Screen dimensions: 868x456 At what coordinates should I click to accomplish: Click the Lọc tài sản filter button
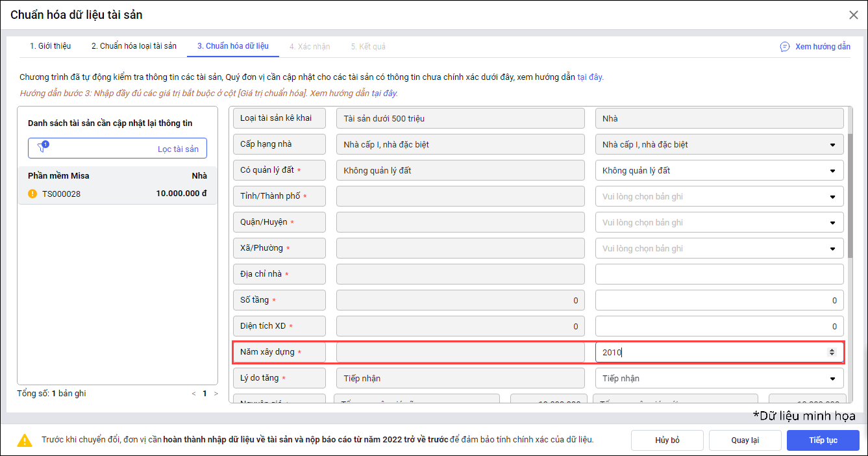(x=118, y=149)
